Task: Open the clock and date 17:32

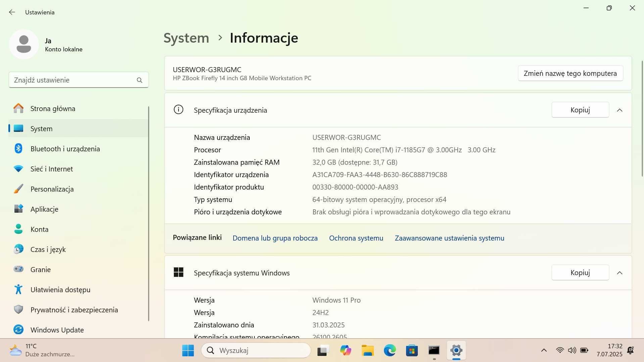Action: coord(609,350)
